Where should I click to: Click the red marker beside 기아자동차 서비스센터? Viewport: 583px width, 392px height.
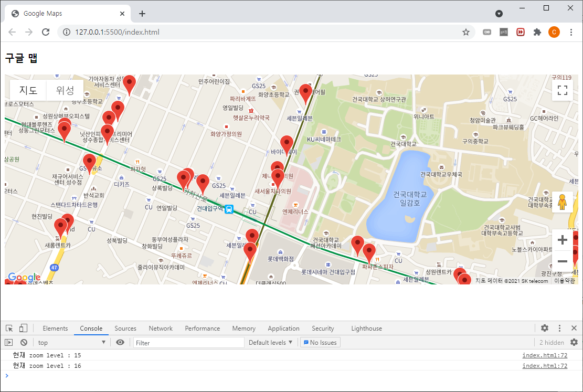(129, 84)
